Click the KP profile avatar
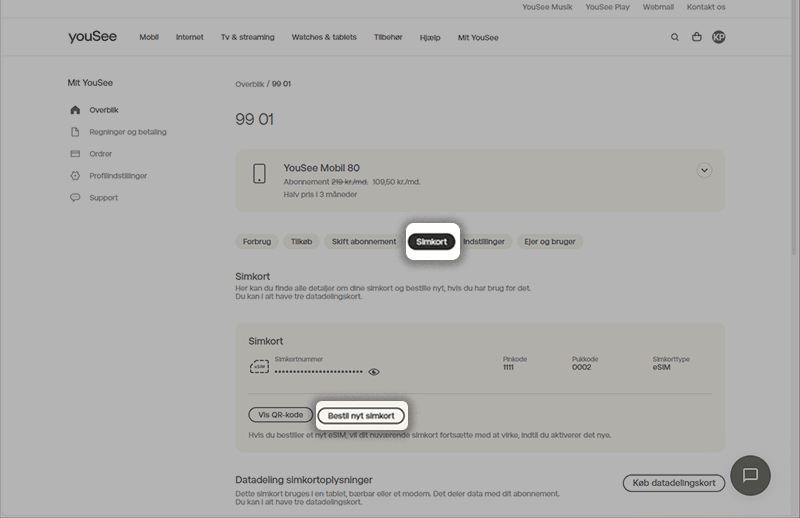This screenshot has width=800, height=518. pyautogui.click(x=719, y=37)
